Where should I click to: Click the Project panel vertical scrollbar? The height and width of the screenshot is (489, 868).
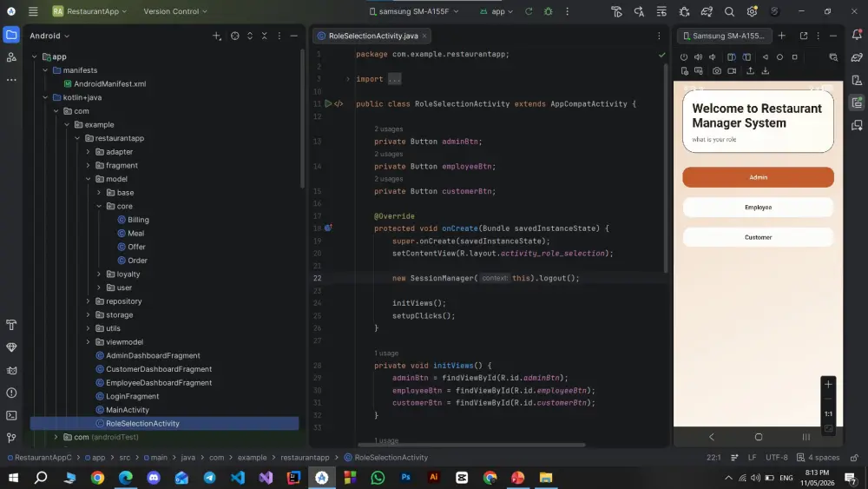point(302,118)
